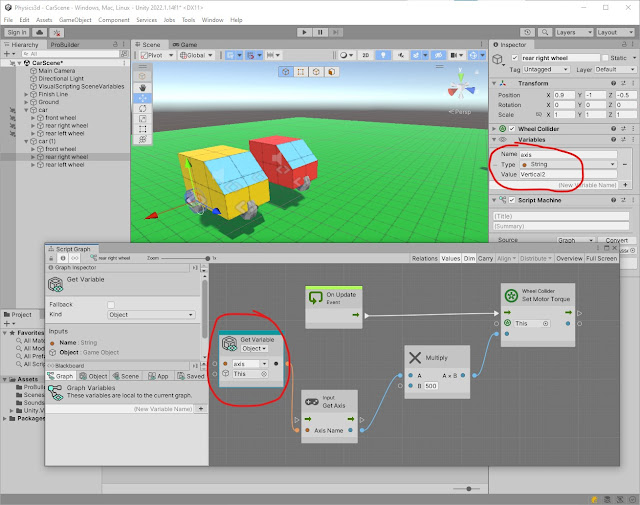Choose ProBuilder object selection mode icon

click(285, 72)
